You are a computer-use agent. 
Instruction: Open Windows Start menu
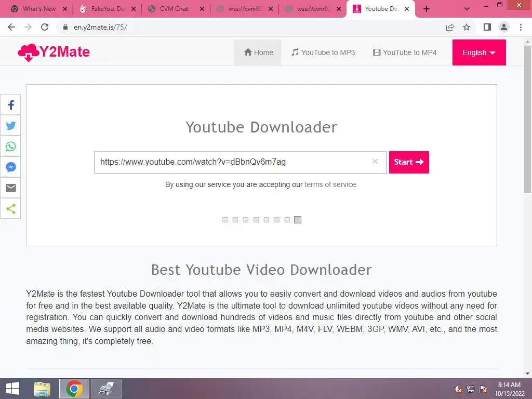point(12,389)
